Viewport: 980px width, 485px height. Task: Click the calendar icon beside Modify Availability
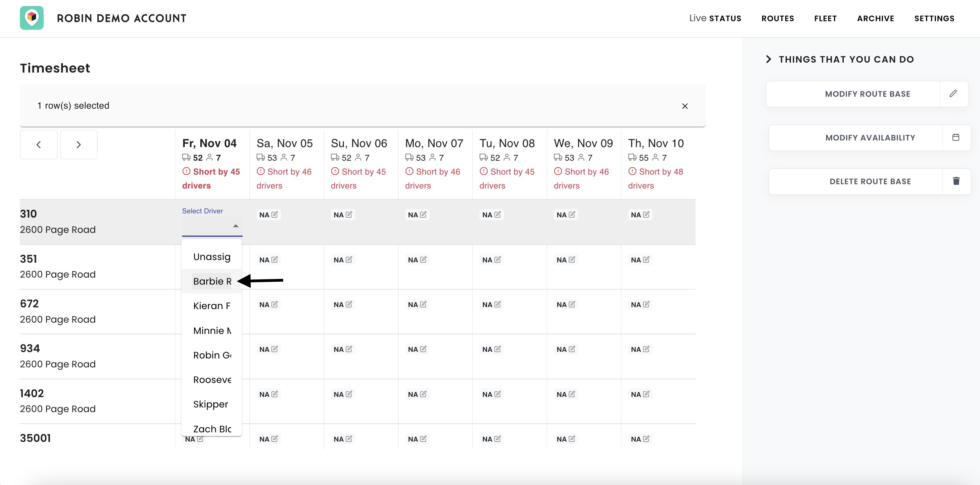[x=955, y=137]
